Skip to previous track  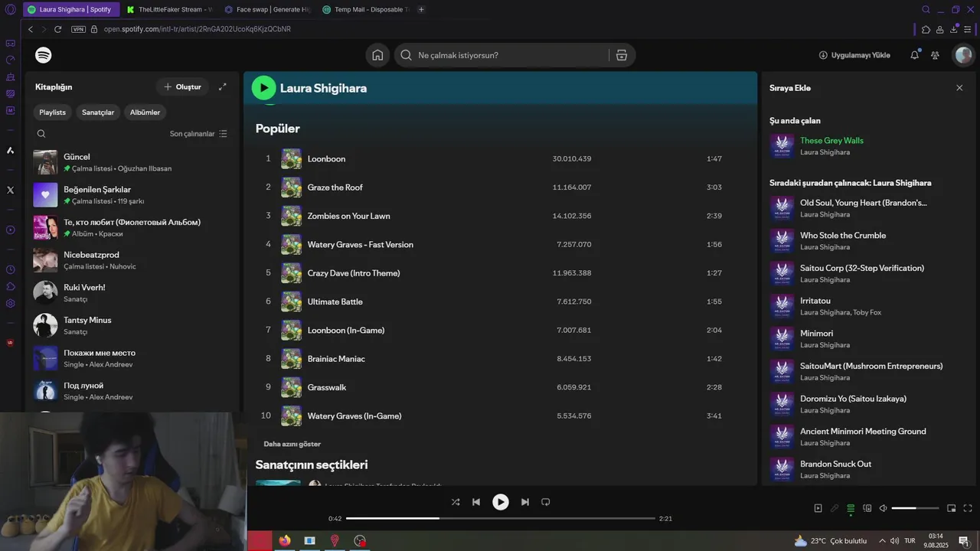point(476,502)
